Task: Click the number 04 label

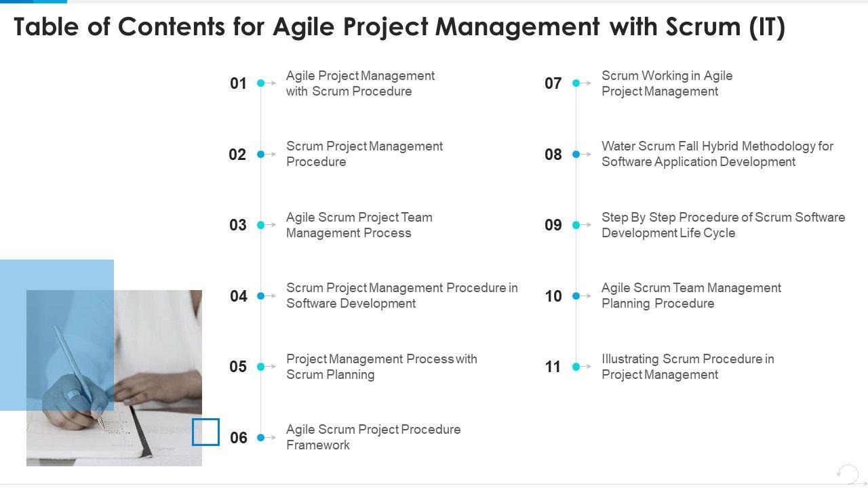Action: (x=239, y=296)
